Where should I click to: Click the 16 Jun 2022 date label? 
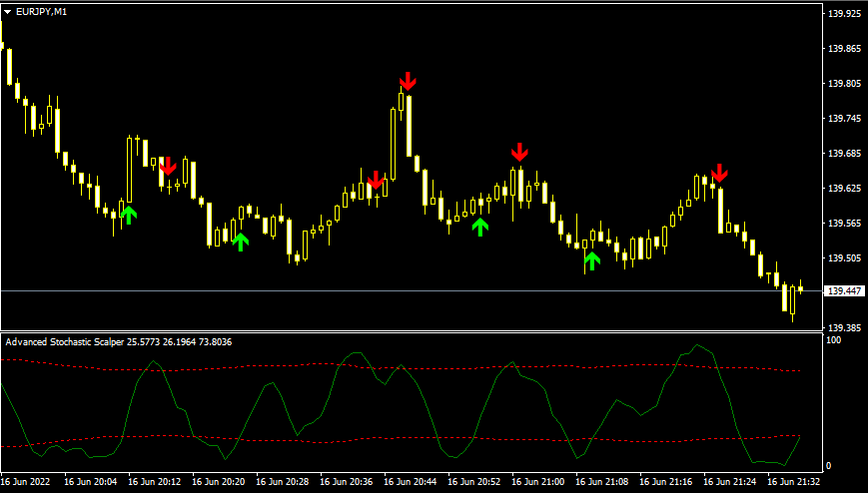point(26,481)
